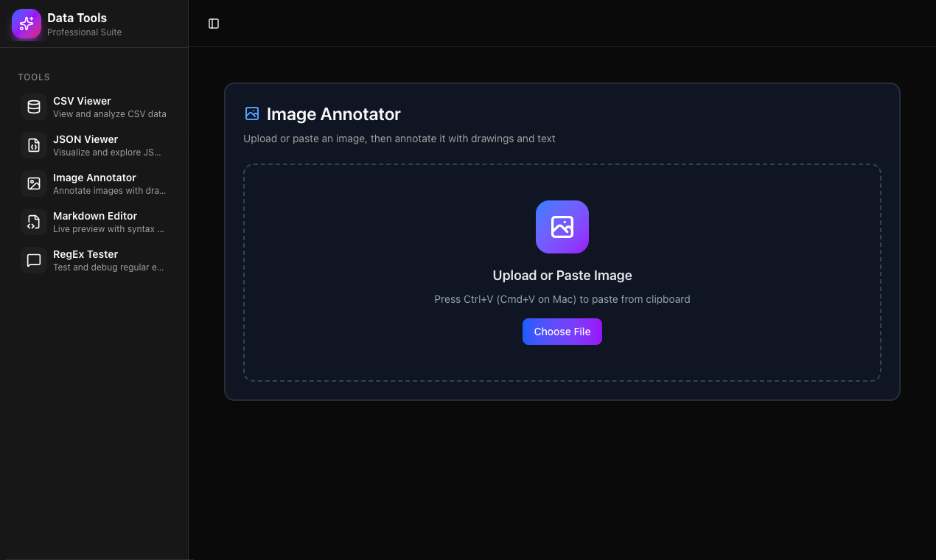Click the Choose File button
Screen dimensions: 936x560
(562, 332)
